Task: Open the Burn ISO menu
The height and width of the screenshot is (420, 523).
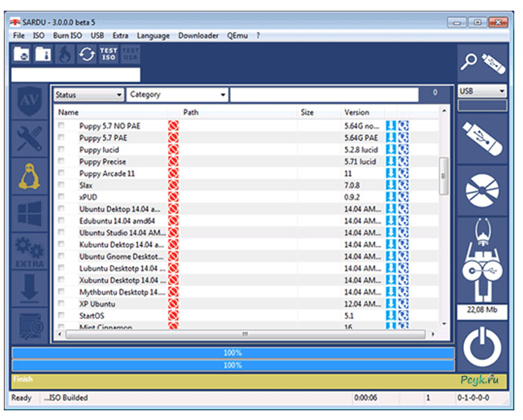Action: point(66,35)
